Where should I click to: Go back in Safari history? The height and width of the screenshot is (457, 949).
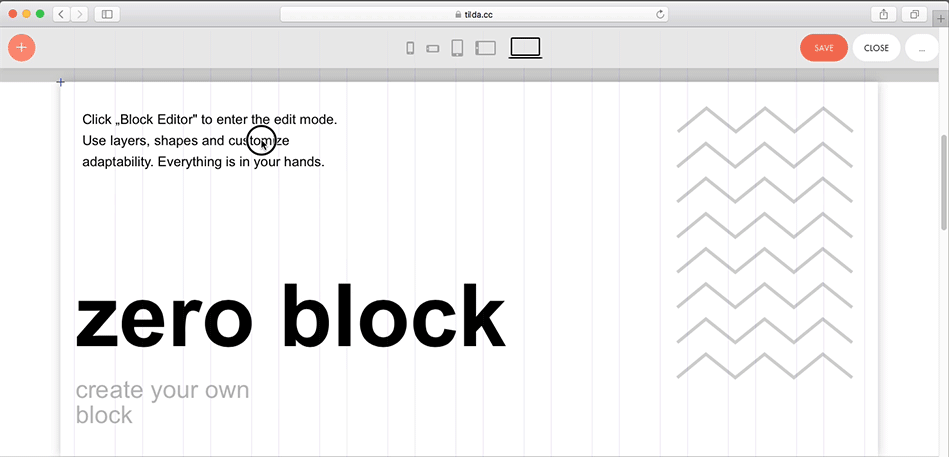pyautogui.click(x=61, y=14)
